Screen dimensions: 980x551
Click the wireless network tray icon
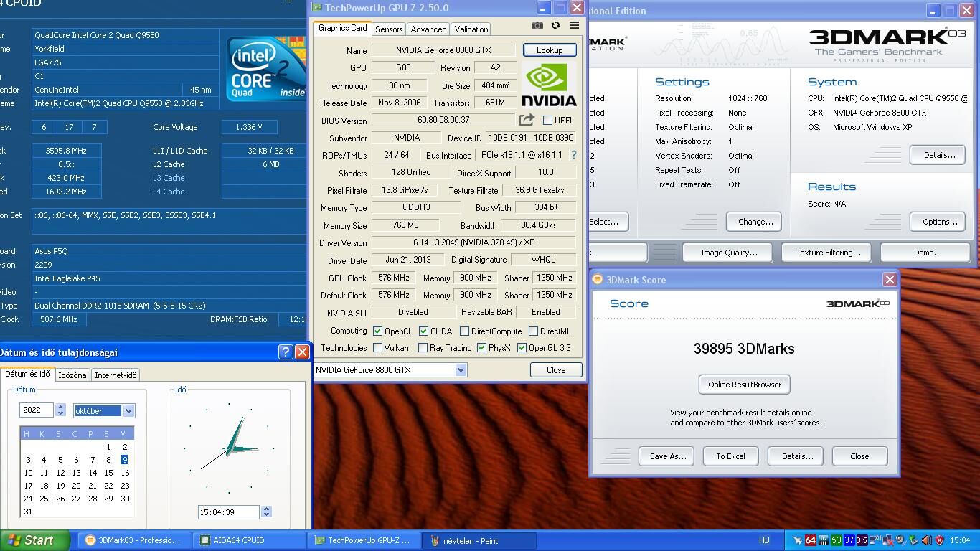tap(875, 540)
